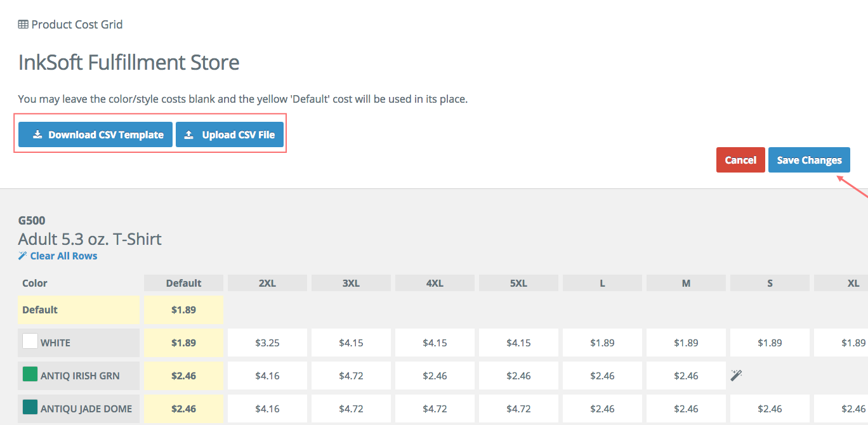Cancel editing the cost grid
The width and height of the screenshot is (868, 425).
tap(740, 160)
